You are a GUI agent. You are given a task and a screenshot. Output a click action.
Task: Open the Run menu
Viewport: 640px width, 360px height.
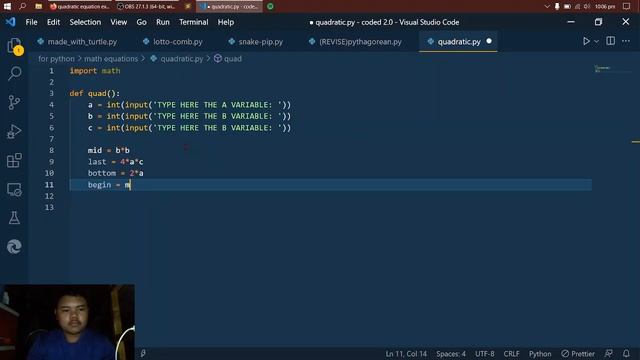tap(162, 22)
